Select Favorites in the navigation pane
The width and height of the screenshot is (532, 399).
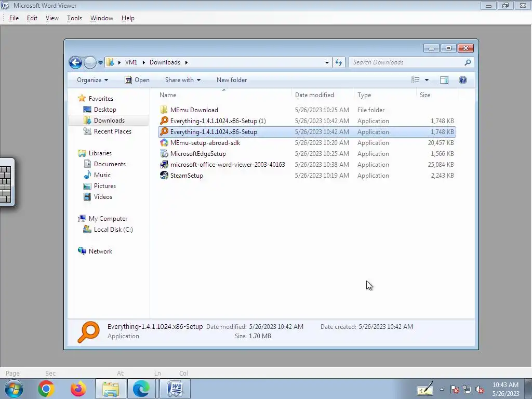pyautogui.click(x=101, y=99)
